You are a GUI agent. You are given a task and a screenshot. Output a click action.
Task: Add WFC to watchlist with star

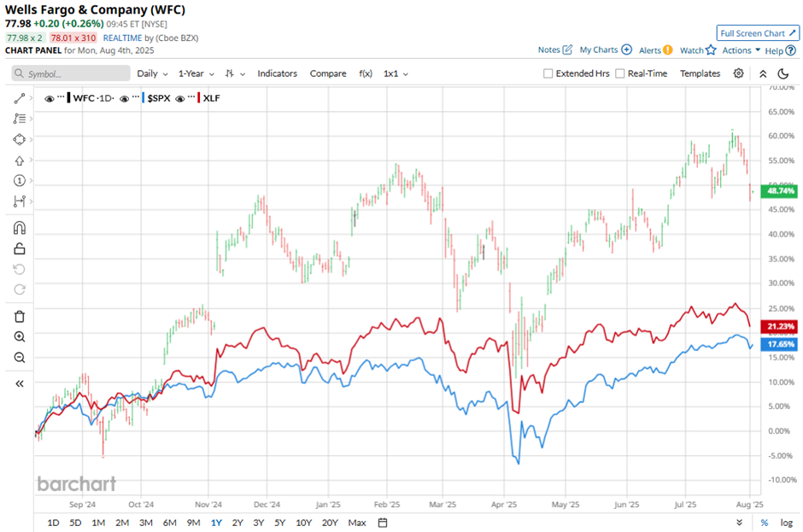pyautogui.click(x=710, y=50)
